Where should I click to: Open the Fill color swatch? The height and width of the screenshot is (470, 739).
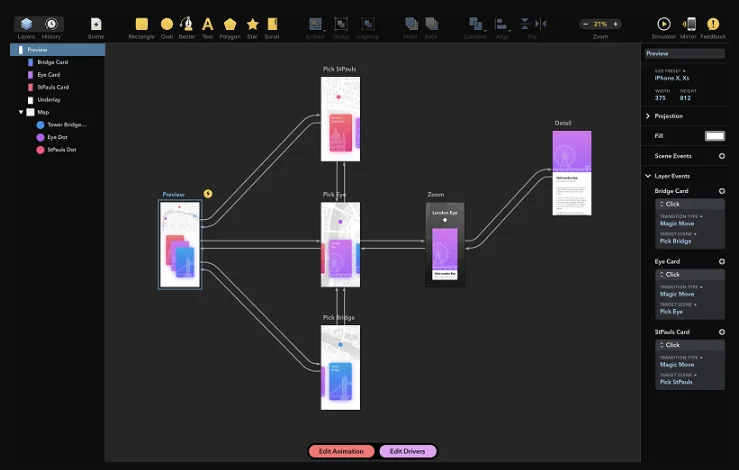714,136
